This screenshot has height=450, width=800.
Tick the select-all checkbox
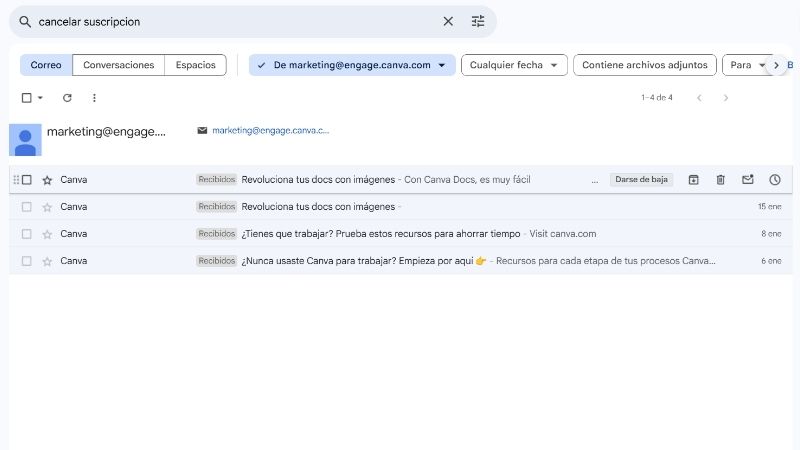tap(27, 97)
